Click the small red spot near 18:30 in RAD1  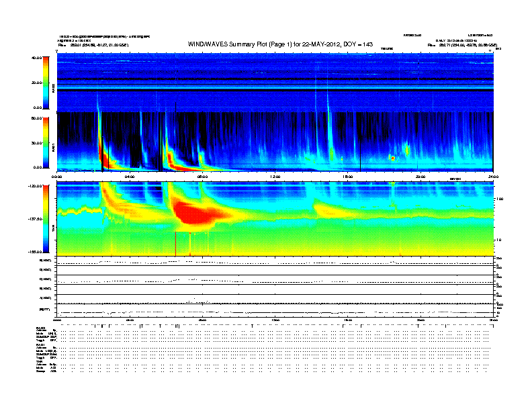point(393,158)
